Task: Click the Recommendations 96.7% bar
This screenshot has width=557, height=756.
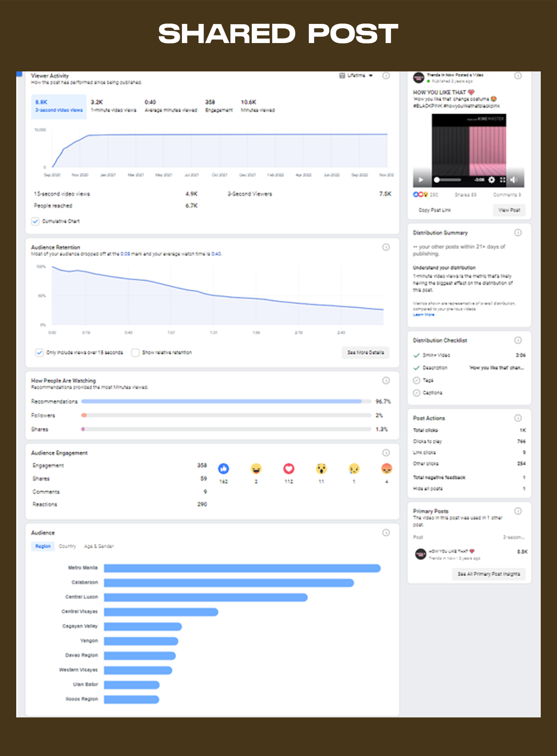Action: (x=226, y=401)
